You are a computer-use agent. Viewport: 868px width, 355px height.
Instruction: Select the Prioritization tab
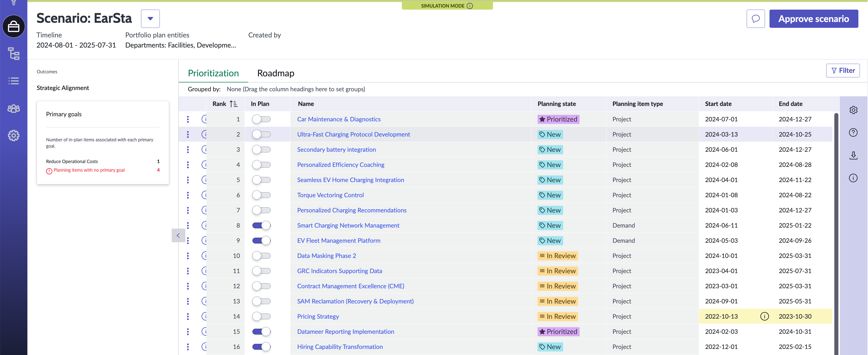point(213,73)
